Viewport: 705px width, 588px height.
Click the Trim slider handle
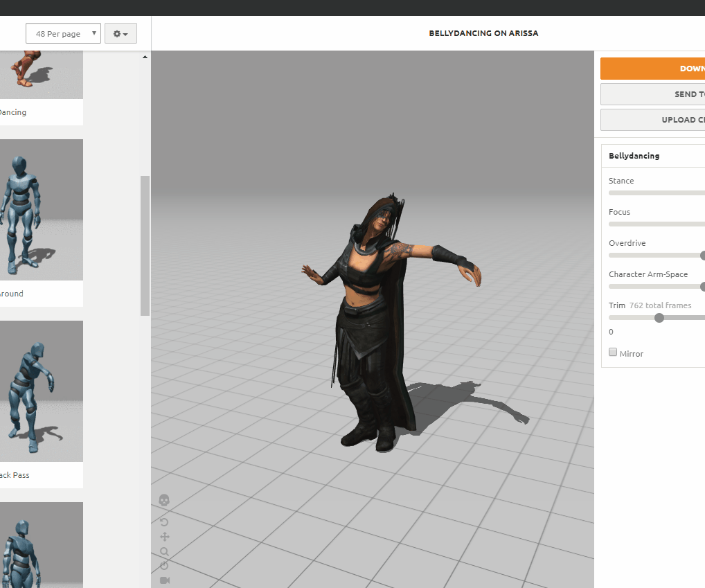(659, 318)
